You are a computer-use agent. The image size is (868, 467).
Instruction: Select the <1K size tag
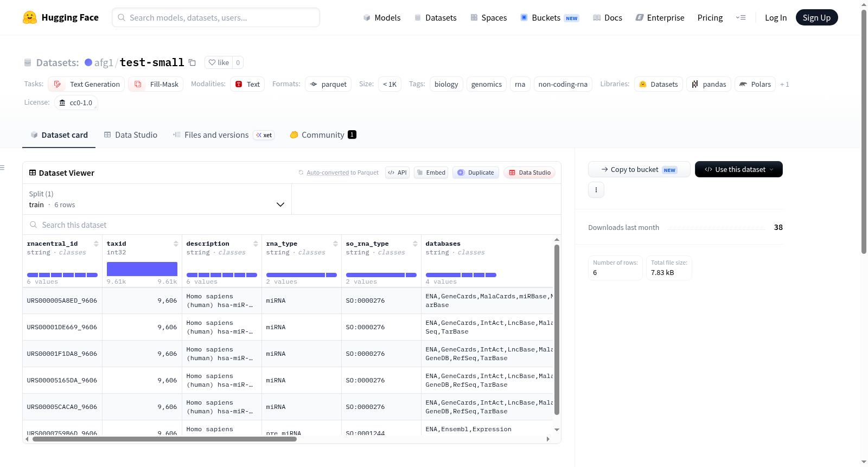pos(390,84)
